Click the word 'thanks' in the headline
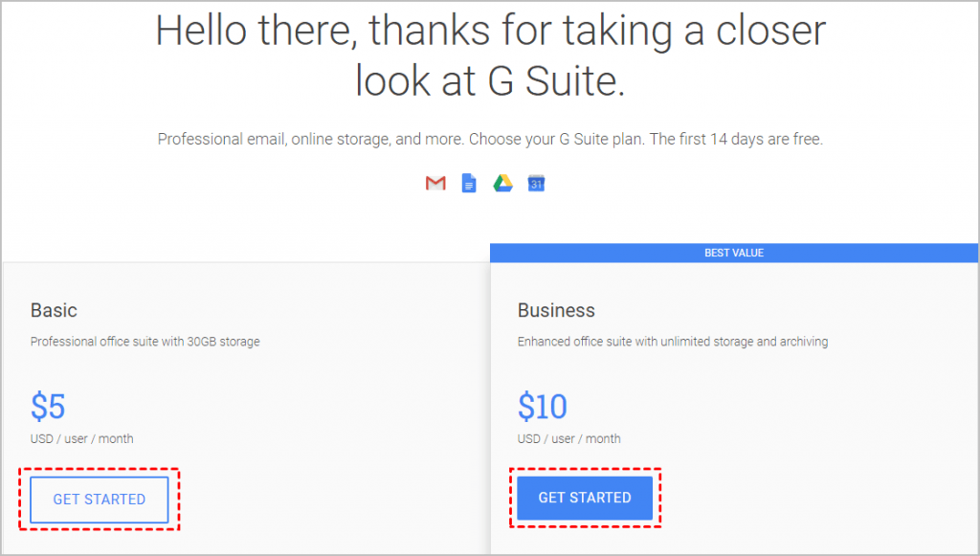This screenshot has width=980, height=556. tap(430, 30)
